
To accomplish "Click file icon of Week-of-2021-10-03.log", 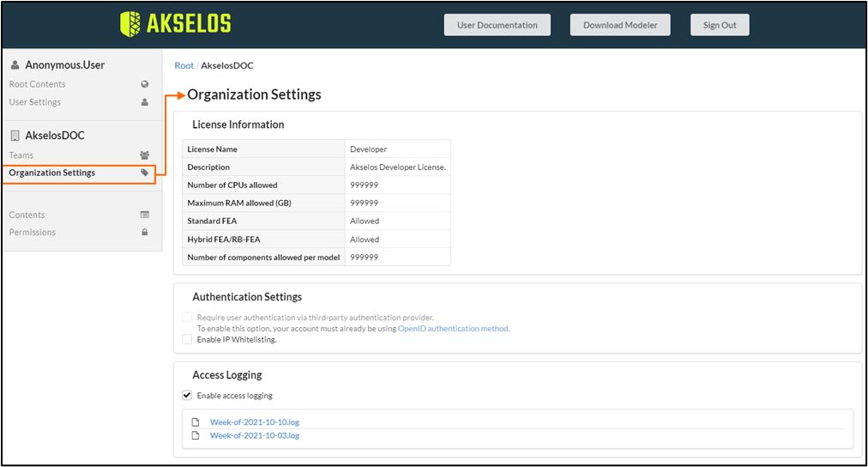I will click(196, 435).
